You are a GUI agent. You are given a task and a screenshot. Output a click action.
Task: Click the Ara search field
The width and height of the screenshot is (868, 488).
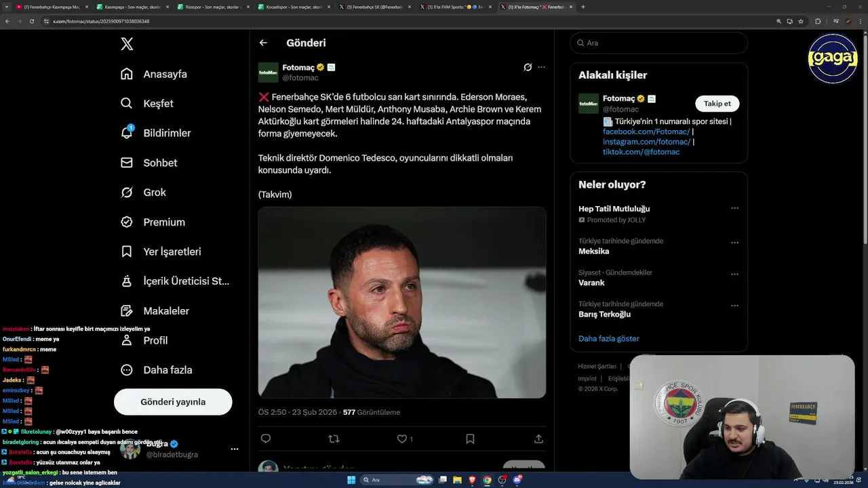658,43
